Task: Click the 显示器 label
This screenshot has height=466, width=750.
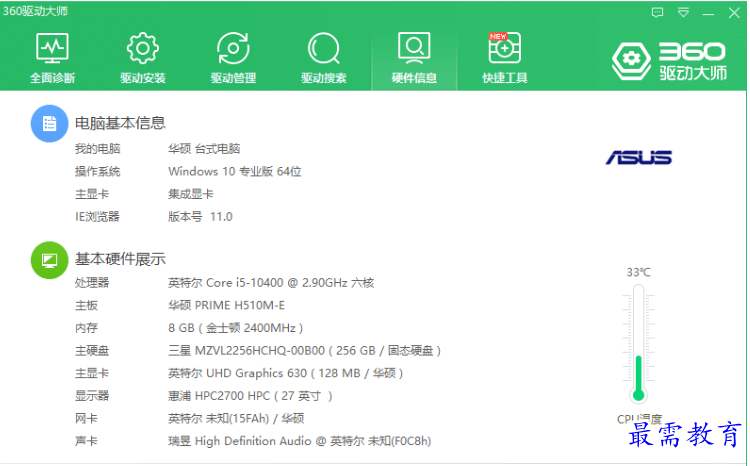Action: pos(92,396)
